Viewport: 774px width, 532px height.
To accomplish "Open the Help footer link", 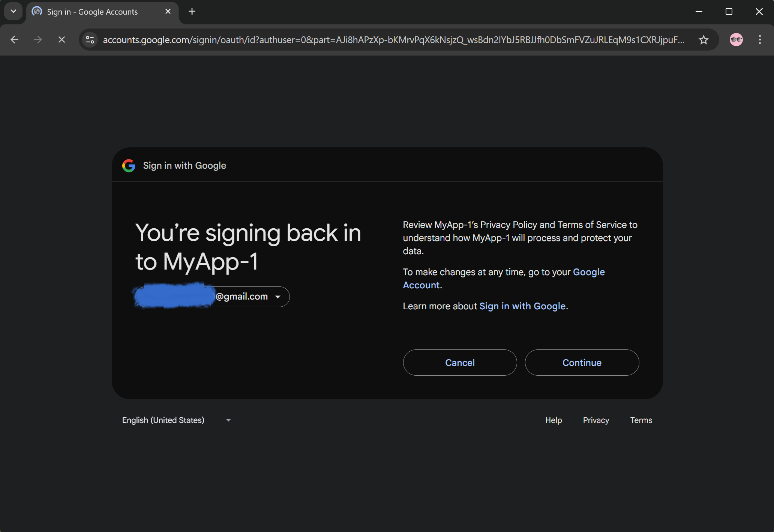I will coord(553,420).
